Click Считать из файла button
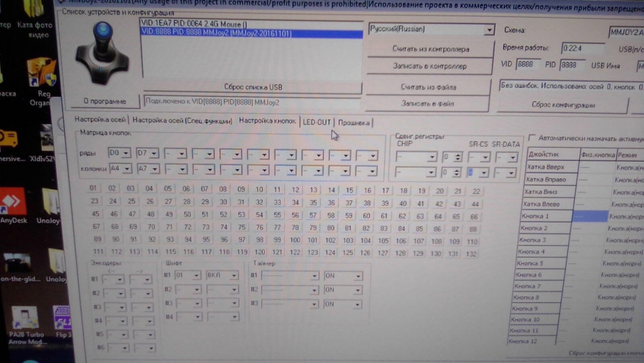644x363 pixels. [x=428, y=87]
